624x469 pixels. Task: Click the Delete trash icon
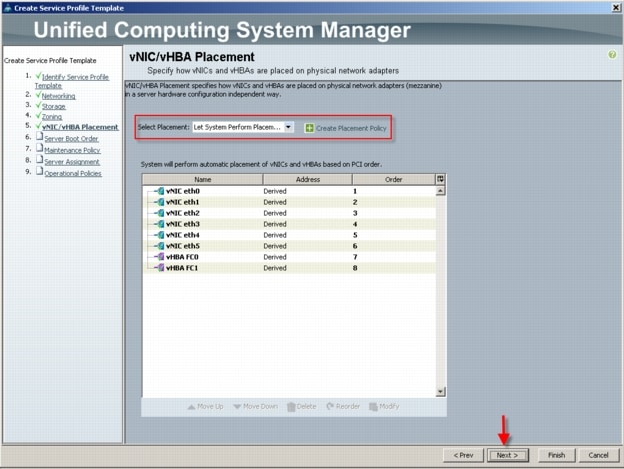[x=291, y=407]
